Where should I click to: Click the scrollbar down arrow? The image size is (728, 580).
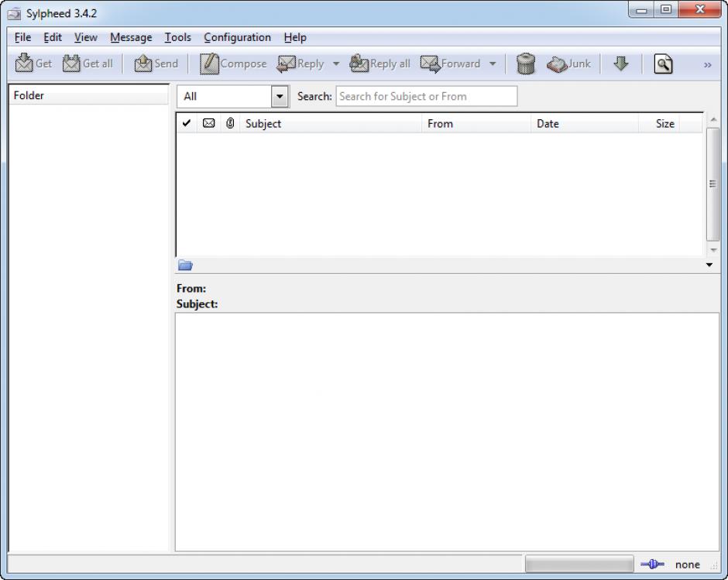click(713, 250)
